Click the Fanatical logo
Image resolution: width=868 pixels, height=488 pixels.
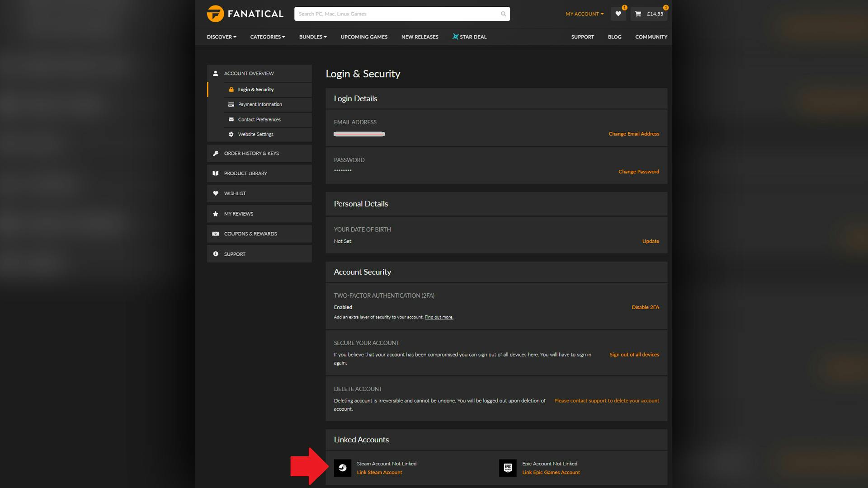245,14
